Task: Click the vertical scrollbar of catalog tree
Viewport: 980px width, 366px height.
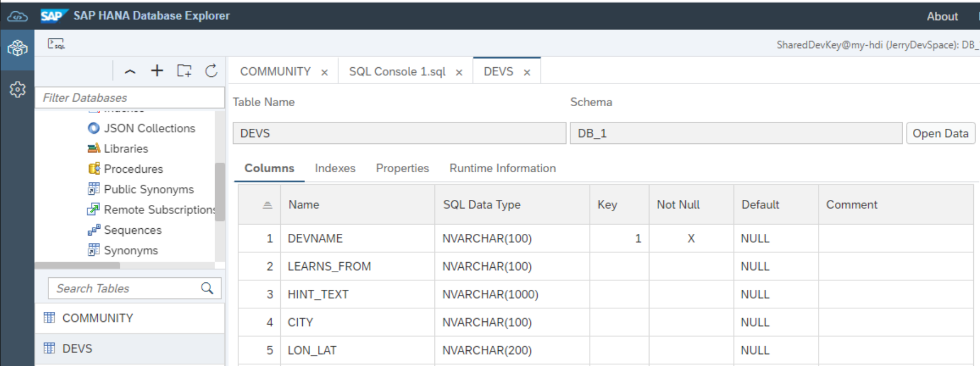Action: [220, 192]
